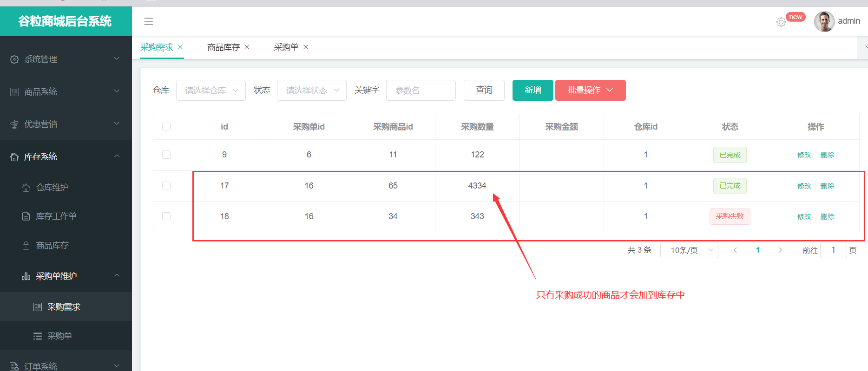Image resolution: width=868 pixels, height=371 pixels.
Task: Open 采购单 in the sidebar
Action: [66, 336]
